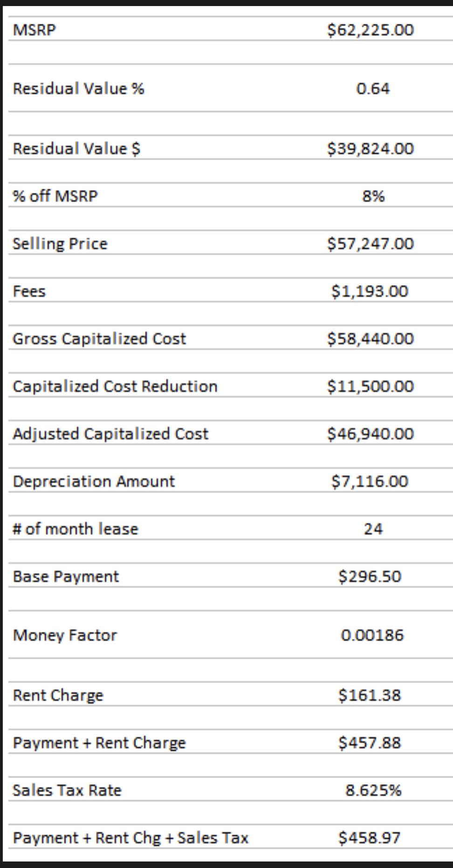Click the Fees amount $1,193.00
This screenshot has width=453, height=868.
(370, 291)
